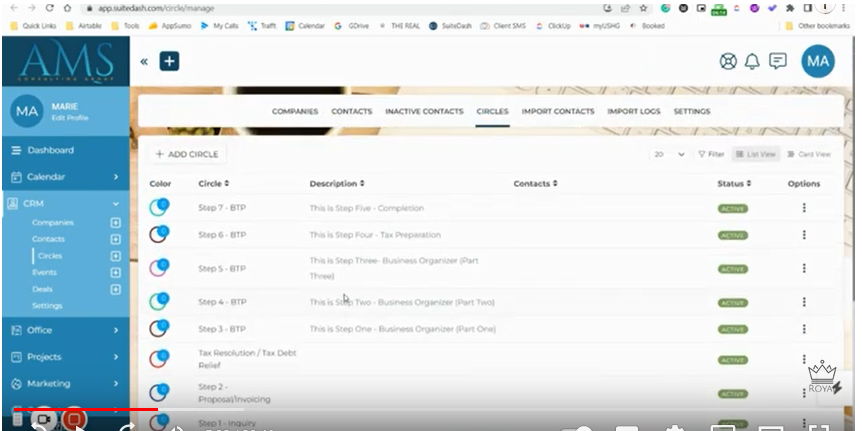Collapse the sidebar with double-chevron icon
862x431 pixels.
[144, 62]
